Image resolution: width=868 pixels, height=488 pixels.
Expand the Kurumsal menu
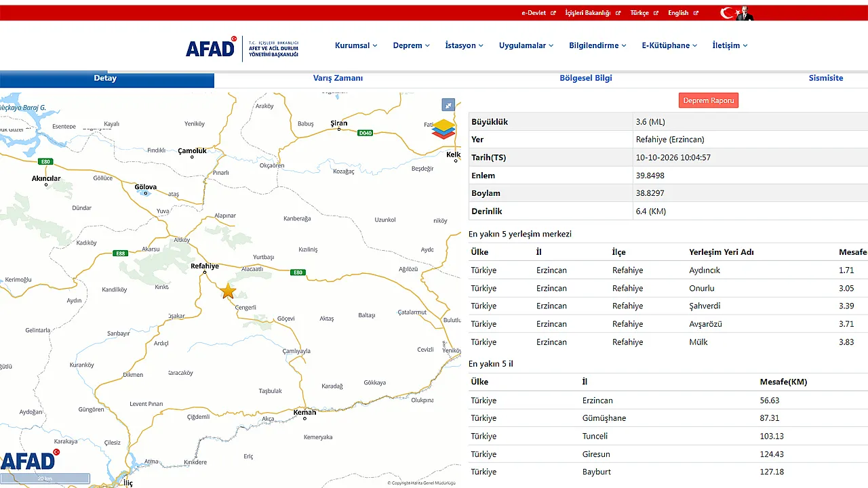[x=356, y=45]
